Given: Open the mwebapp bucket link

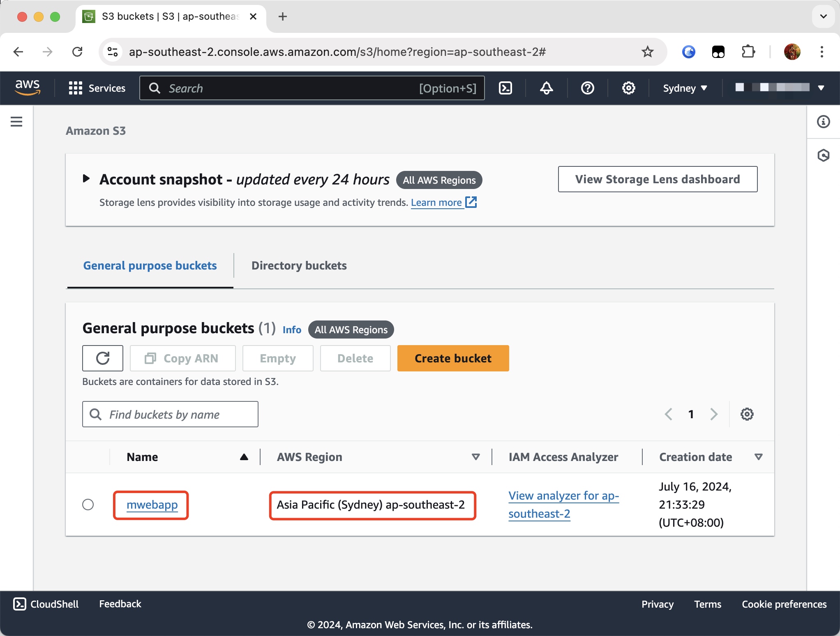Looking at the screenshot, I should pyautogui.click(x=152, y=505).
